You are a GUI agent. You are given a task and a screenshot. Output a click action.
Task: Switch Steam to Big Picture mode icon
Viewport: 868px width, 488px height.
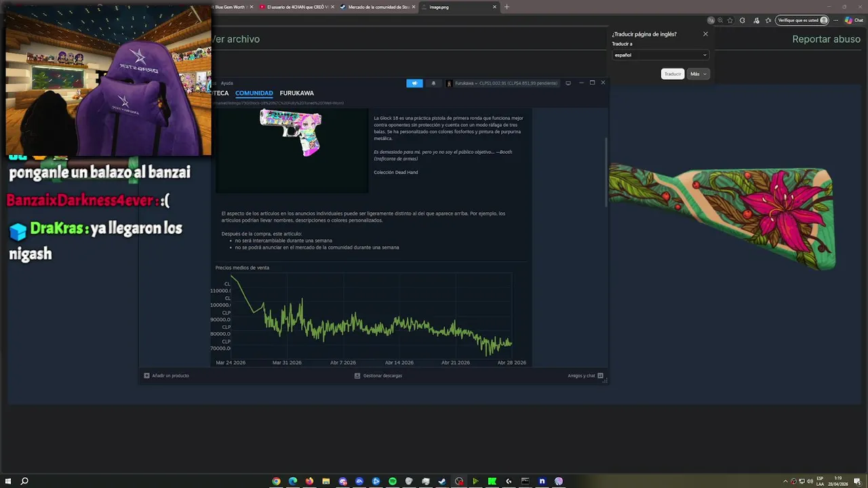coord(568,83)
